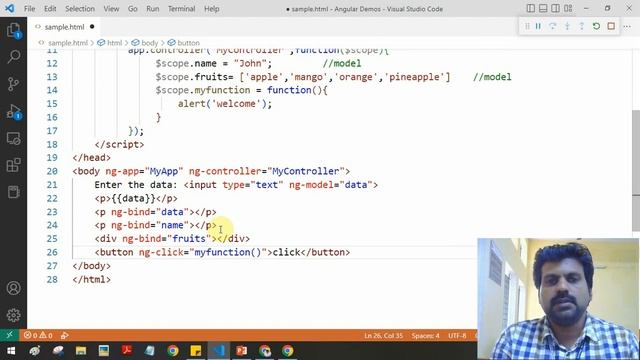640x360 pixels.
Task: Click the closing </html> tag
Action: [x=91, y=280]
